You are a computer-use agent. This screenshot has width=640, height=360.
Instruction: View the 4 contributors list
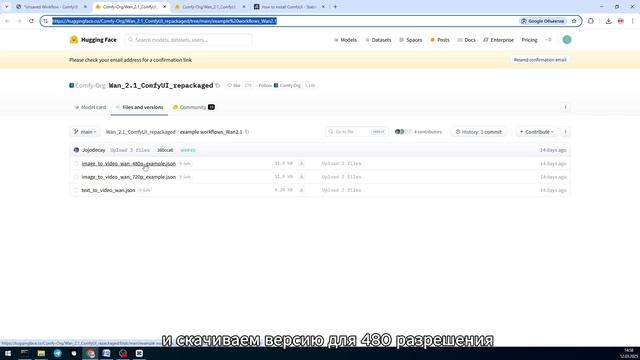click(419, 132)
